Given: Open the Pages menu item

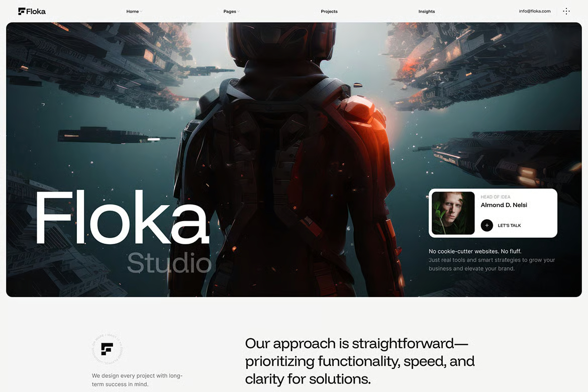Looking at the screenshot, I should (230, 12).
